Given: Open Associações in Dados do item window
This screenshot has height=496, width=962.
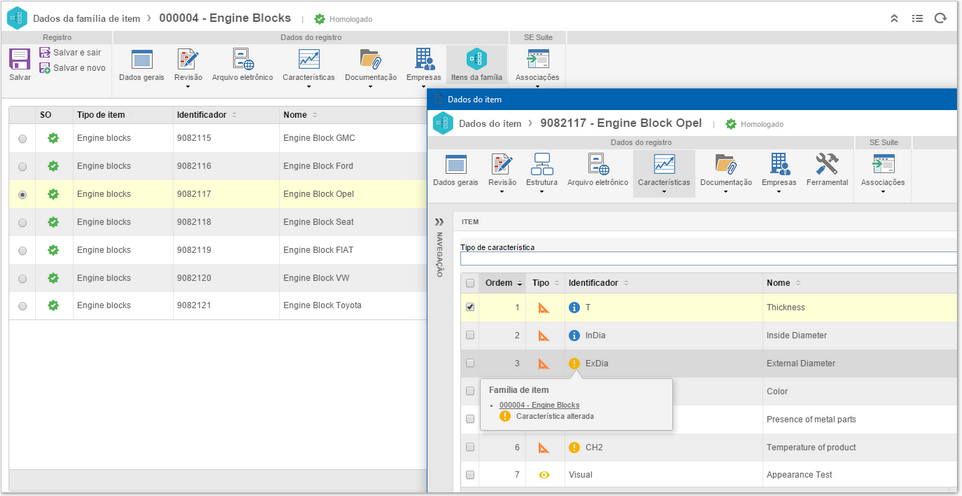Looking at the screenshot, I should (883, 170).
